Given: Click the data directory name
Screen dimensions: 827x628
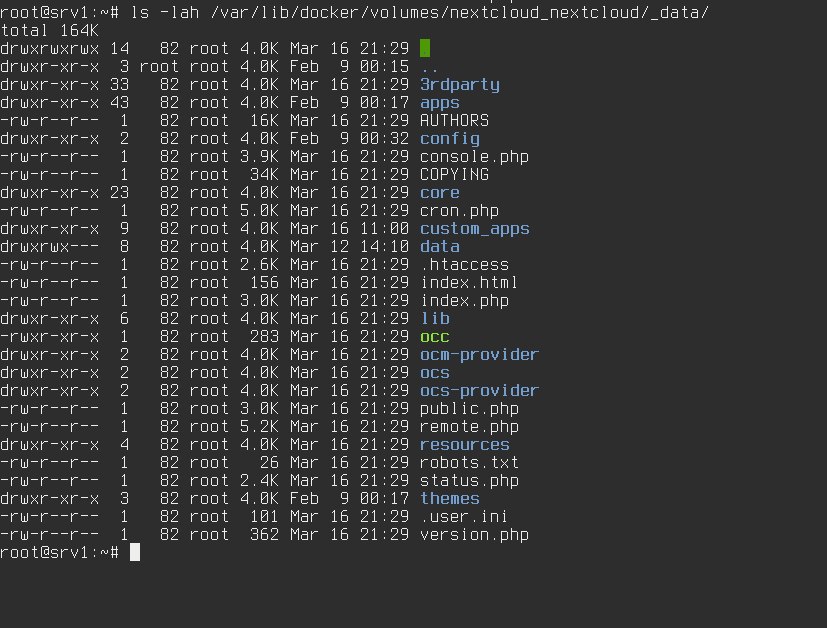Looking at the screenshot, I should [x=439, y=246].
